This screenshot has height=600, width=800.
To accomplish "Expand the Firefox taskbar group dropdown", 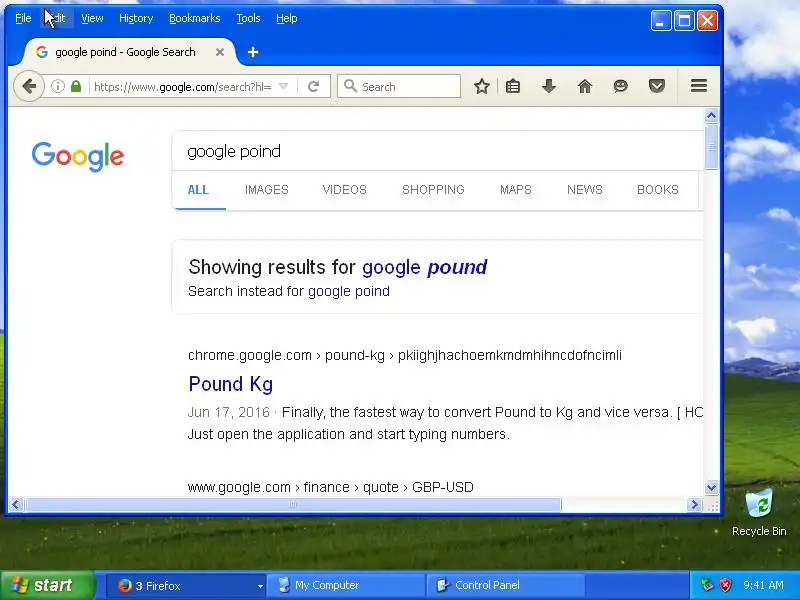I will [260, 586].
